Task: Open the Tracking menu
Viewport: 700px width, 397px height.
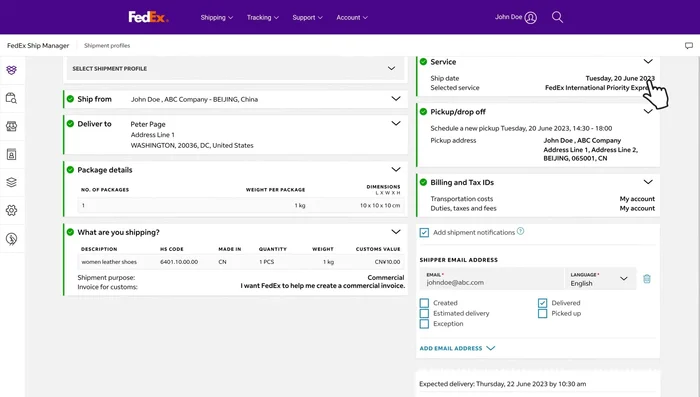Action: [x=262, y=17]
